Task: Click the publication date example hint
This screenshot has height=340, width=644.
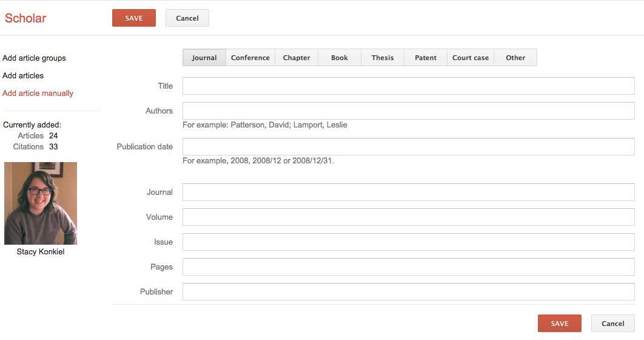Action: (x=258, y=161)
